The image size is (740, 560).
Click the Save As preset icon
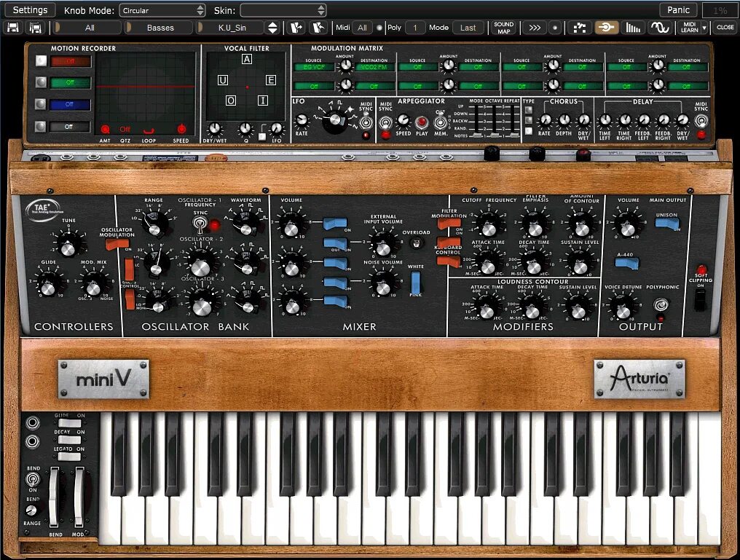(36, 28)
